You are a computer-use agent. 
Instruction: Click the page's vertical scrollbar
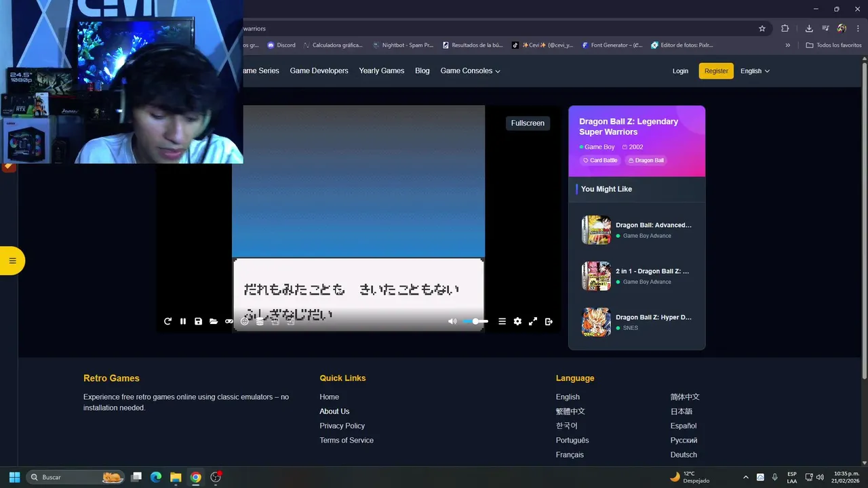coord(864,220)
